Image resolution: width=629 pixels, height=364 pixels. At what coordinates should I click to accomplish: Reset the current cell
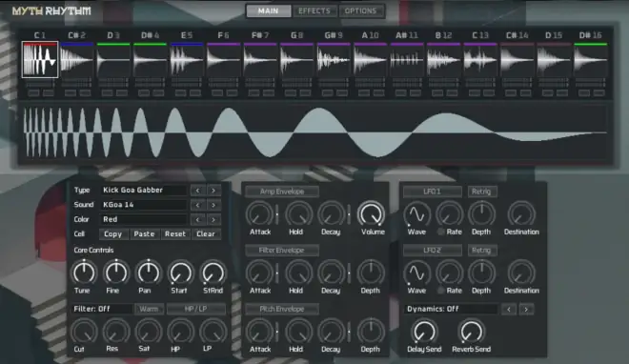point(175,234)
